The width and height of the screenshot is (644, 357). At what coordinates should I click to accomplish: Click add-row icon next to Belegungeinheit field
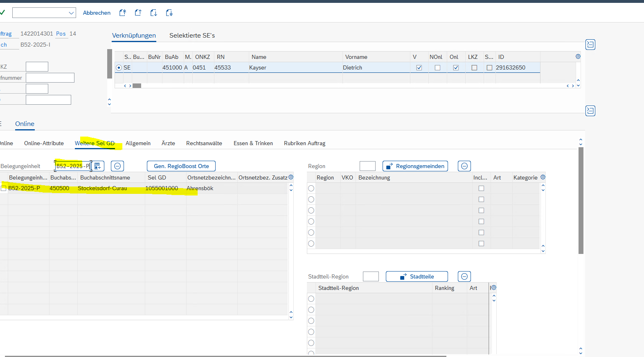click(98, 166)
